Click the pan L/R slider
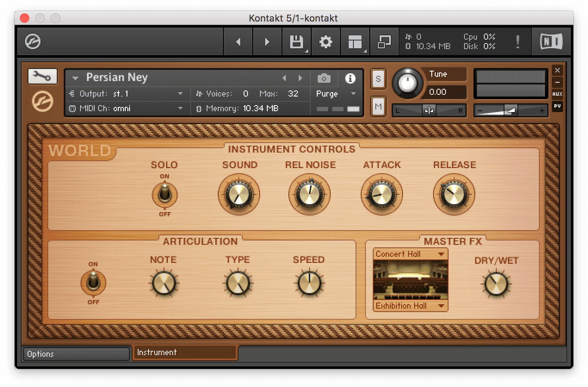Image resolution: width=588 pixels, height=387 pixels. pos(429,111)
